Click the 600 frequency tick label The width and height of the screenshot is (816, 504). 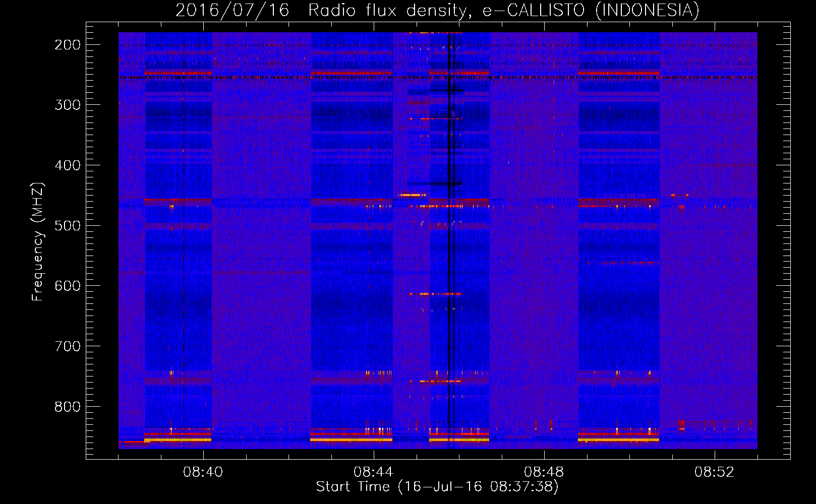pos(67,286)
